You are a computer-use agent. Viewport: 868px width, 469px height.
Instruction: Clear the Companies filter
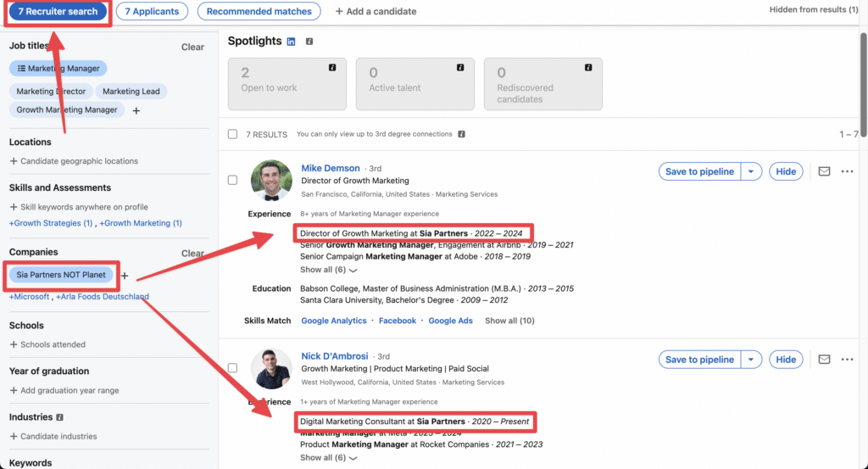[192, 253]
